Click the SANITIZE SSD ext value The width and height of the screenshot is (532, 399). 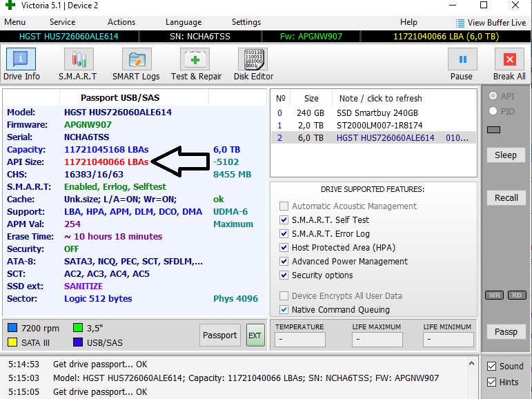(x=83, y=286)
